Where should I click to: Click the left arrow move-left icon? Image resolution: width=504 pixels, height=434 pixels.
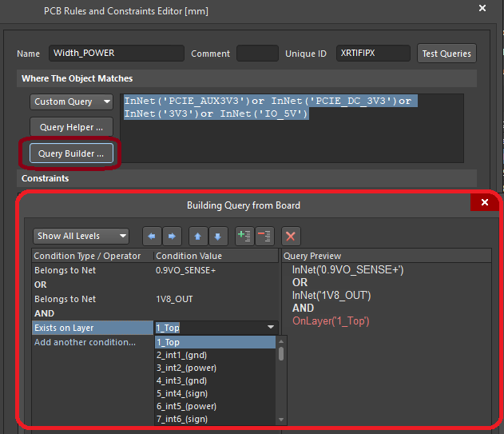click(152, 236)
